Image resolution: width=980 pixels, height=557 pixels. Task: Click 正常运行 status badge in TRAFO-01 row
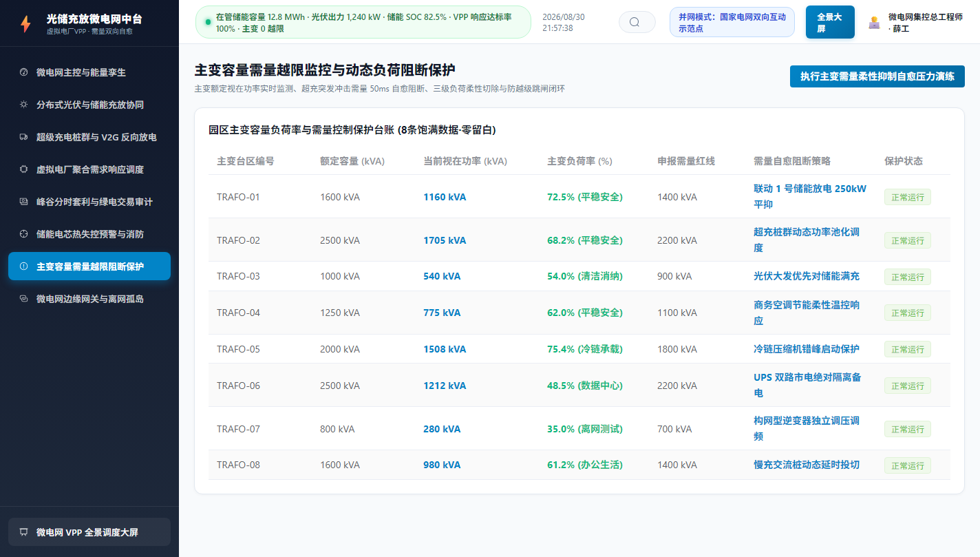tap(908, 197)
